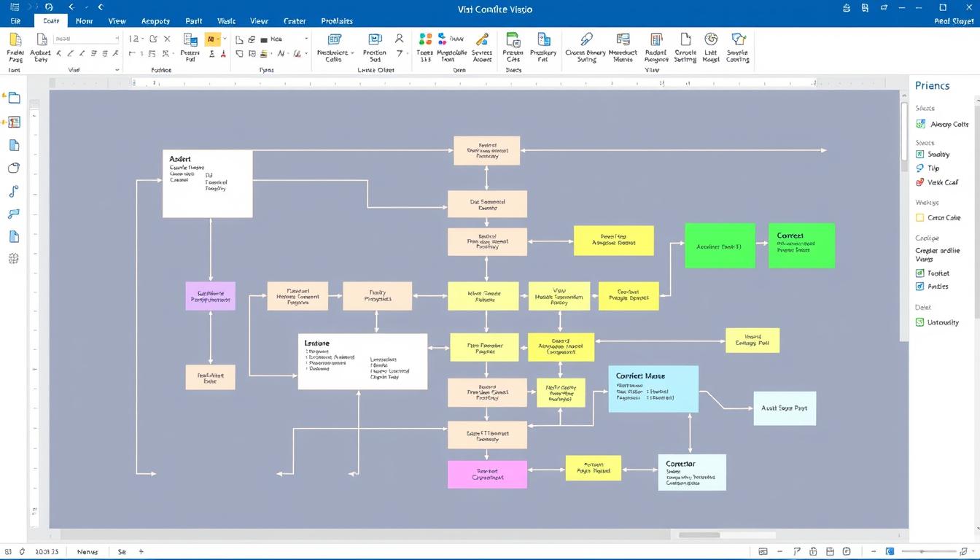Screen dimensions: 980x560
Task: Open the font name combo box
Action: (86, 39)
